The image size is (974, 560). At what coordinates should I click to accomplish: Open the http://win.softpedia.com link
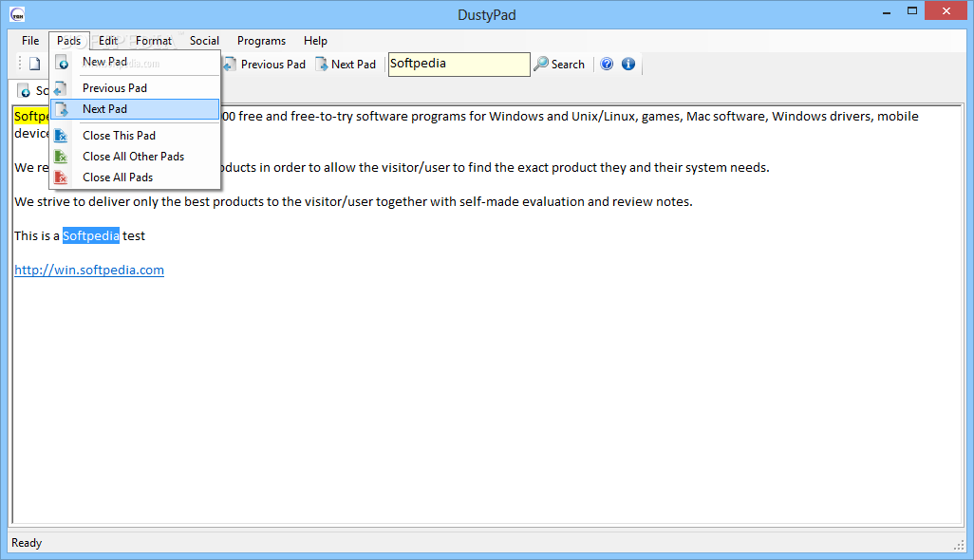click(89, 271)
